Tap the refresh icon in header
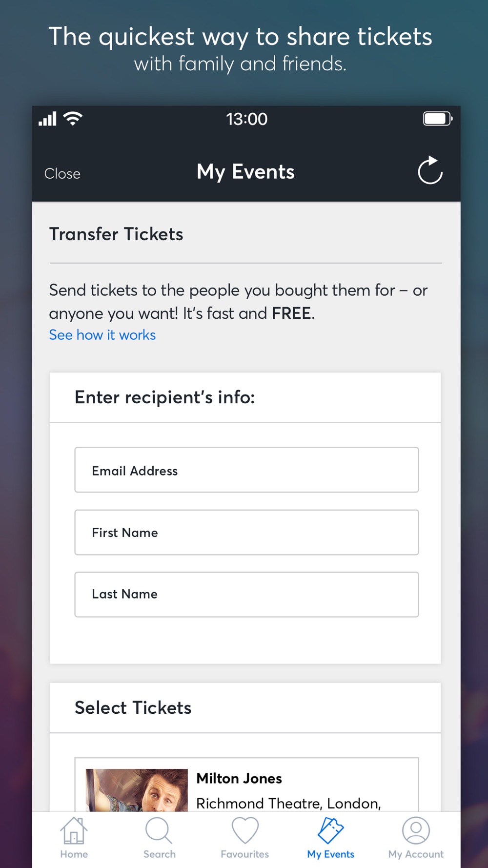488x868 pixels. [430, 170]
